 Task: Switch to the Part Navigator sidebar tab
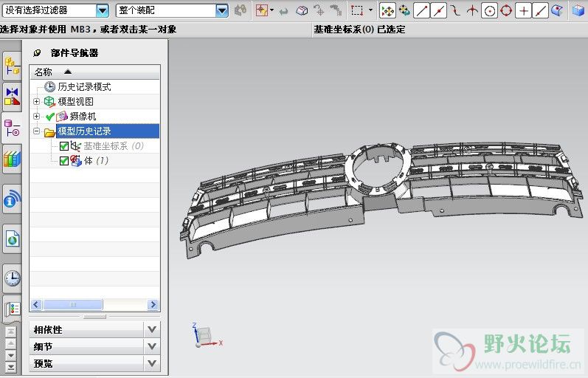(12, 128)
